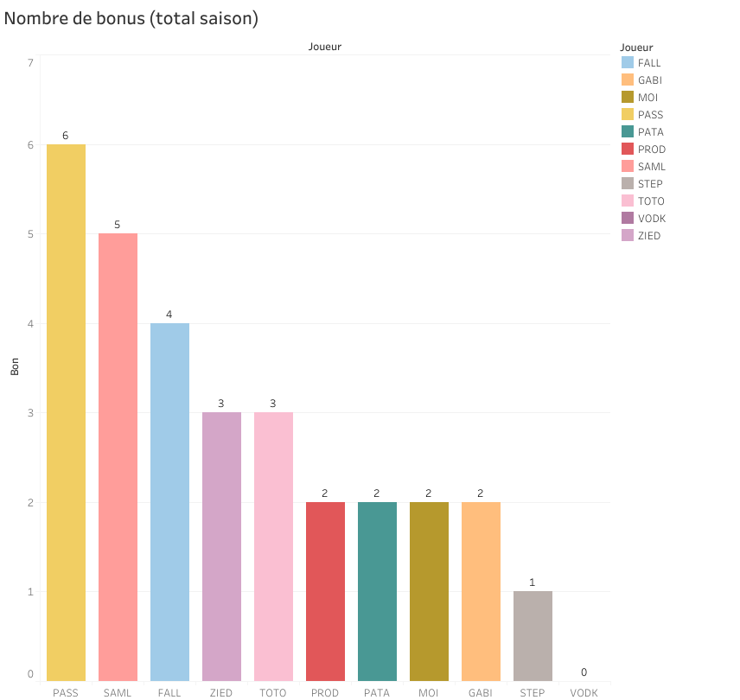740x700 pixels.
Task: Click the VODK legend label text
Action: tap(652, 219)
